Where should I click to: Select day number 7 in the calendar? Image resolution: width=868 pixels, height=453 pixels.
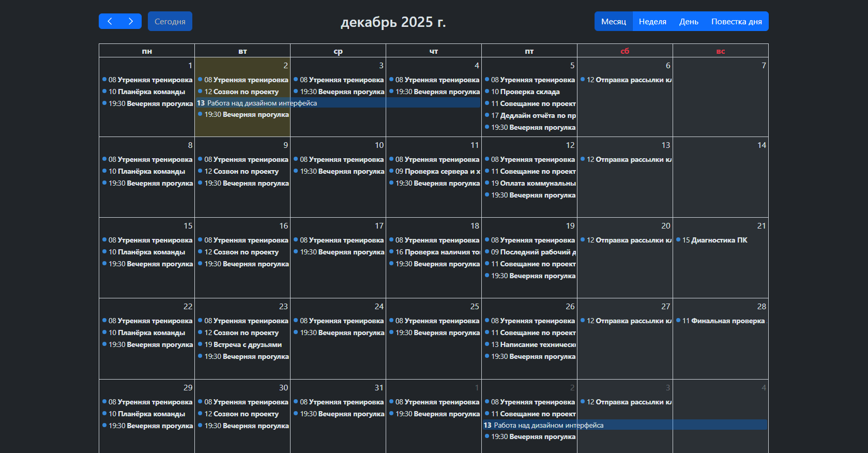click(x=764, y=66)
